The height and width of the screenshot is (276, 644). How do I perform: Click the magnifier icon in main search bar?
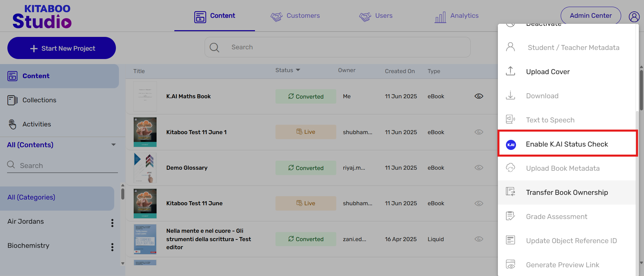click(x=214, y=47)
